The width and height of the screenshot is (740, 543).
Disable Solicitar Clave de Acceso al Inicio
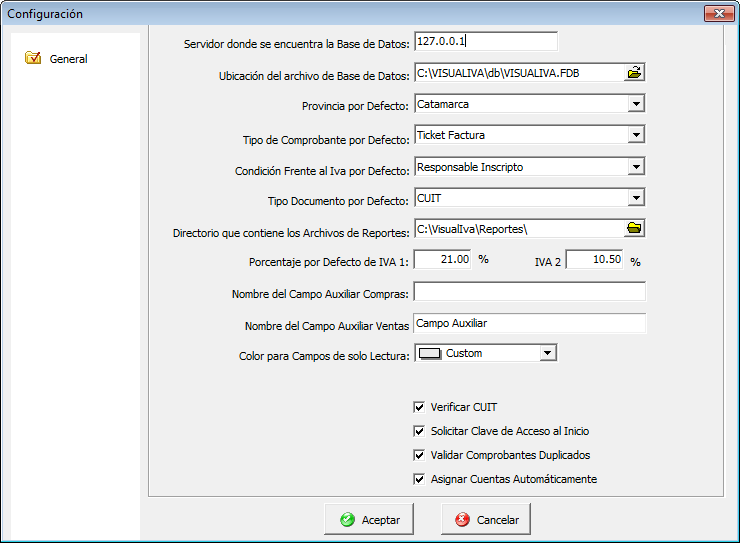[x=419, y=431]
